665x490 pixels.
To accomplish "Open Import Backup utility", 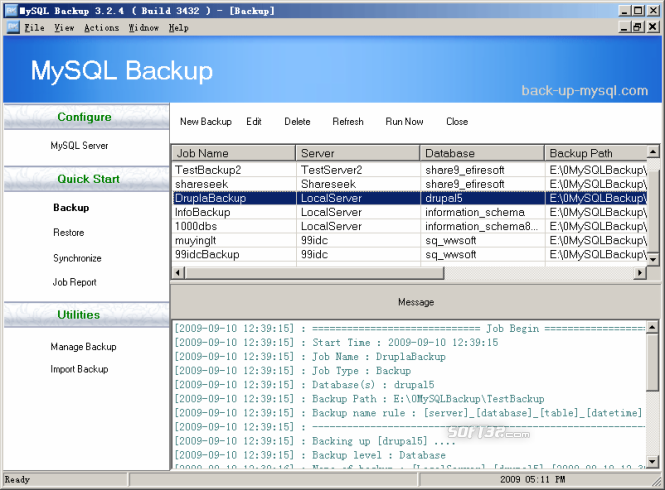I will tap(79, 369).
